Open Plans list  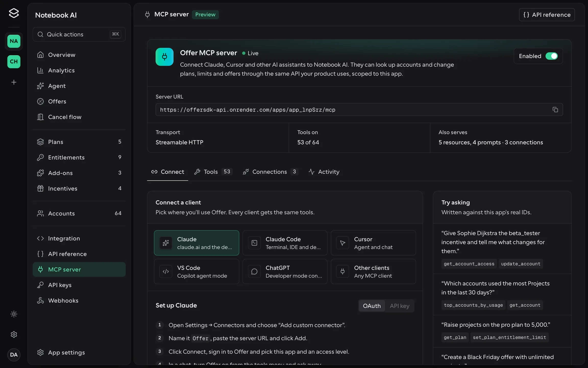point(79,142)
